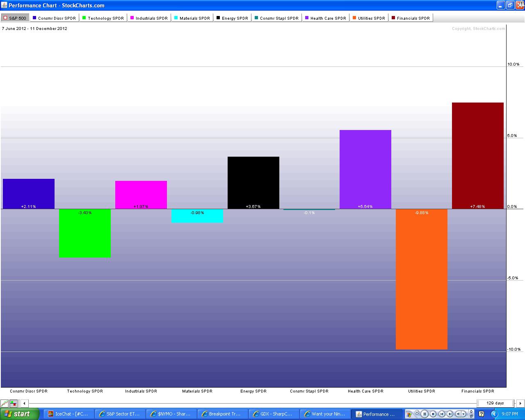
Task: Pause Windows Media Player in the taskbar
Action: [x=425, y=414]
